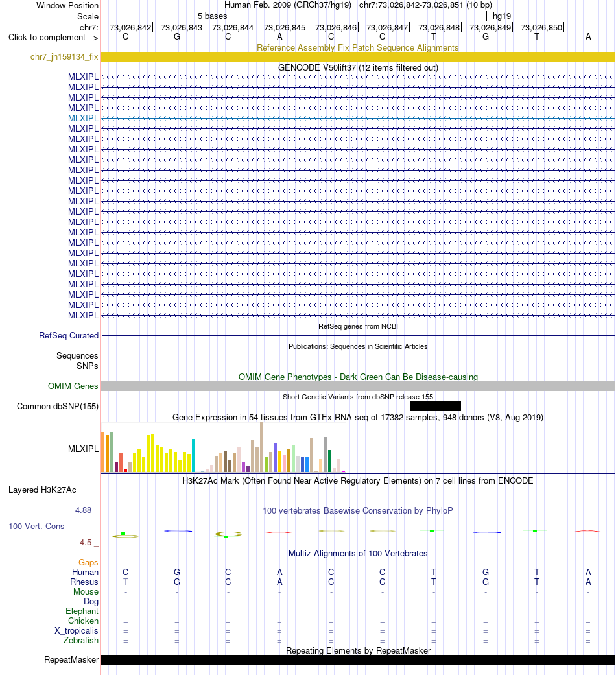616x675 pixels.
Task: Open the GTEx Gene Expression track title
Action: [x=358, y=417]
